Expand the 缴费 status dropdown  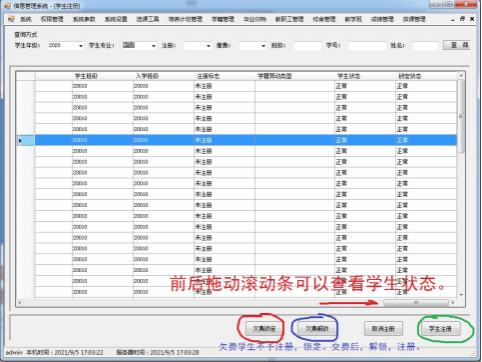coord(264,46)
